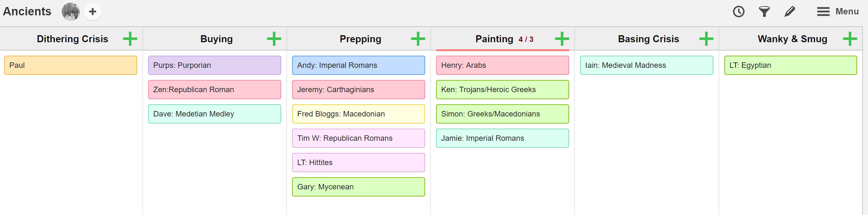Select the Andy: Imperial Romans card

point(358,65)
